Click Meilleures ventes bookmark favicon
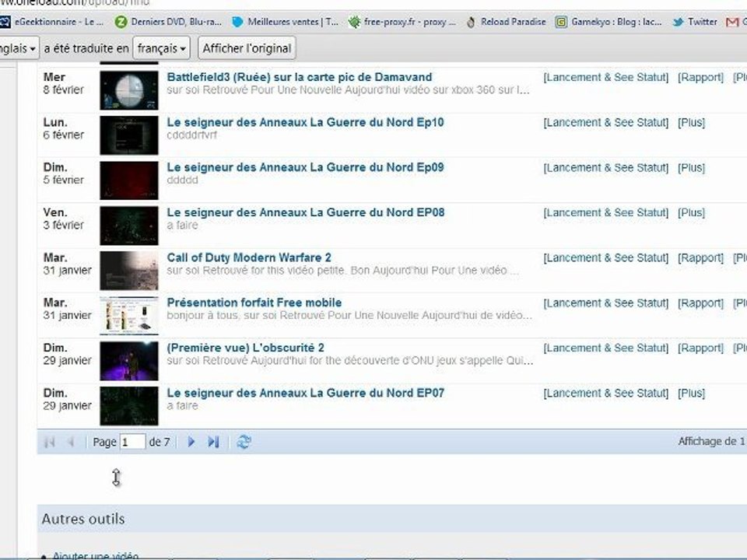This screenshot has height=560, width=747. (237, 22)
